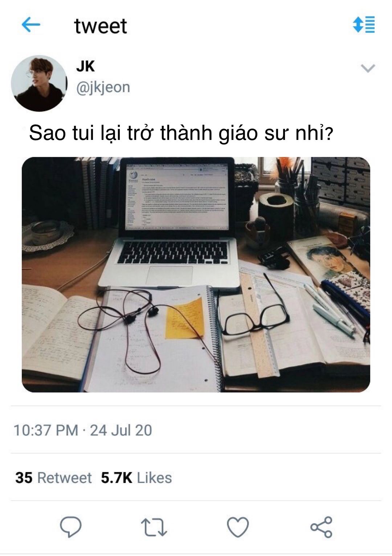This screenshot has height=556, width=392.
Task: View the @jkjeon handle profile
Action: (103, 88)
